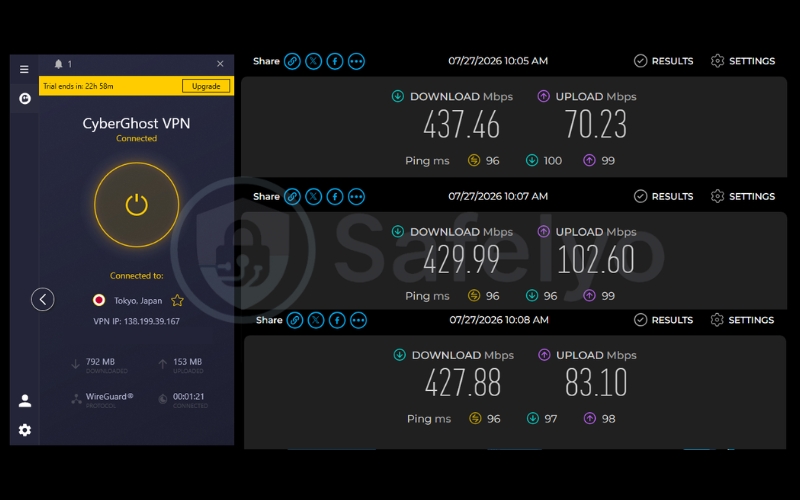The image size is (800, 500).
Task: Click the 437.46 download value
Action: pyautogui.click(x=461, y=124)
